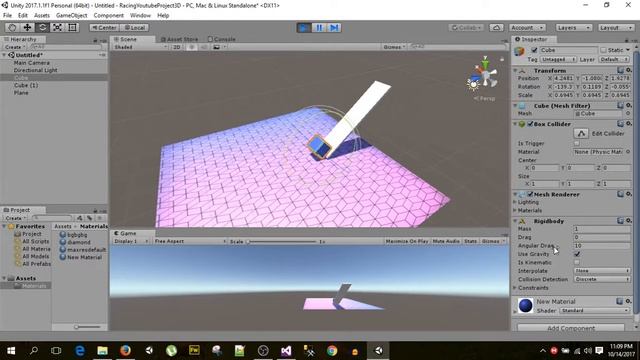
Task: Open the Assets menu
Action: coord(42,15)
